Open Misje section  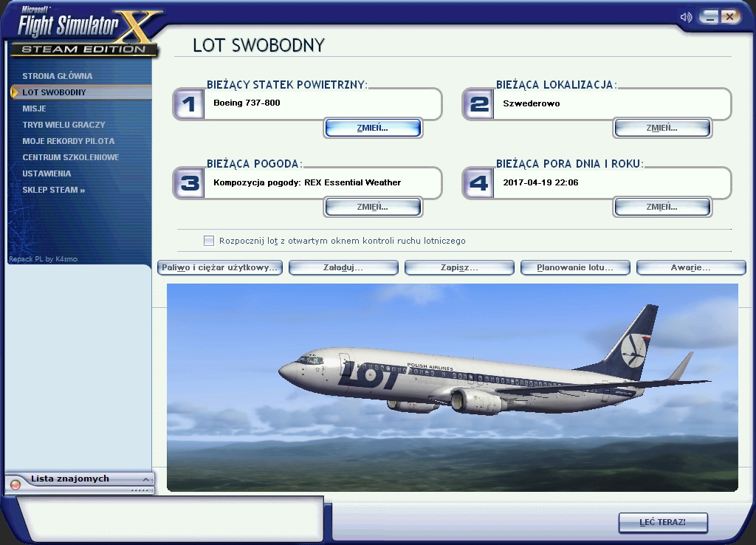tap(34, 109)
